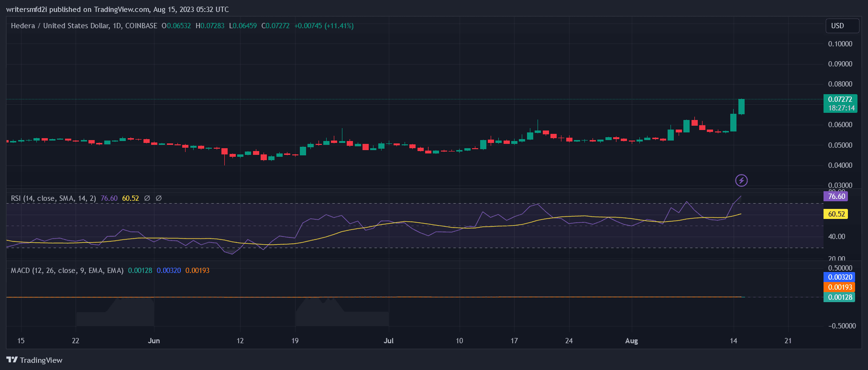Open the USD currency selector
Image resolution: width=868 pixels, height=370 pixels.
tap(838, 26)
